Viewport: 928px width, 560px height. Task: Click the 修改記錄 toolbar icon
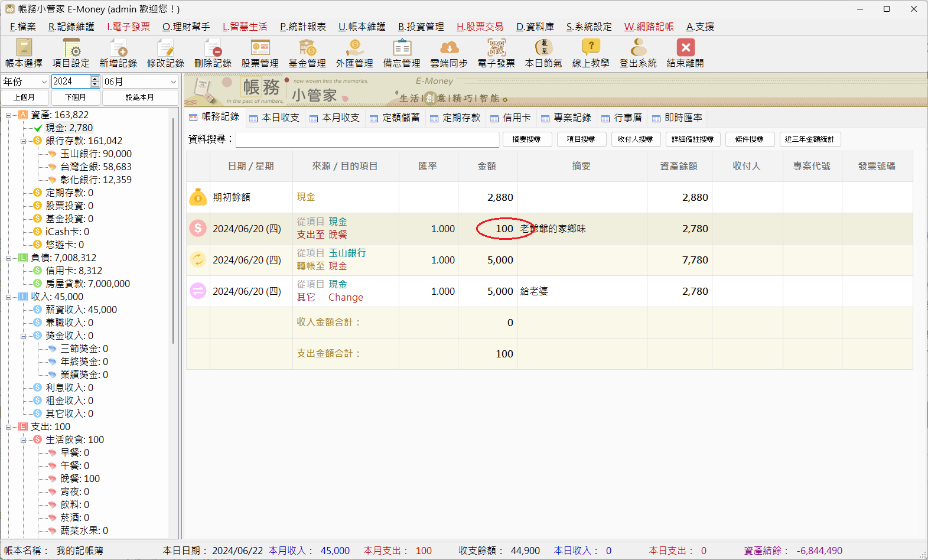click(165, 53)
